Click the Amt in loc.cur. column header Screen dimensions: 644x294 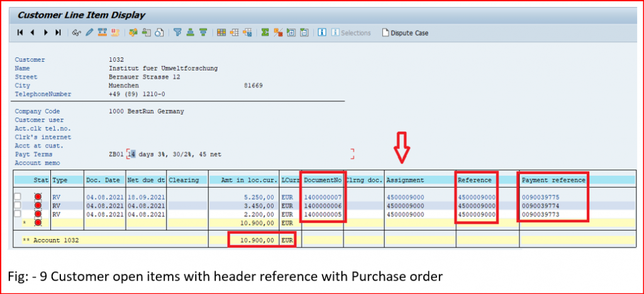pyautogui.click(x=243, y=180)
